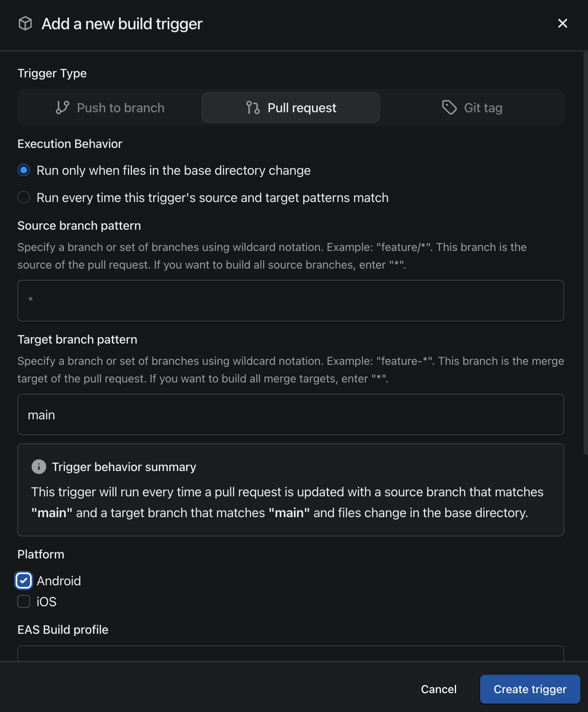This screenshot has width=588, height=712.
Task: Click the source branch pattern input field
Action: pos(290,301)
